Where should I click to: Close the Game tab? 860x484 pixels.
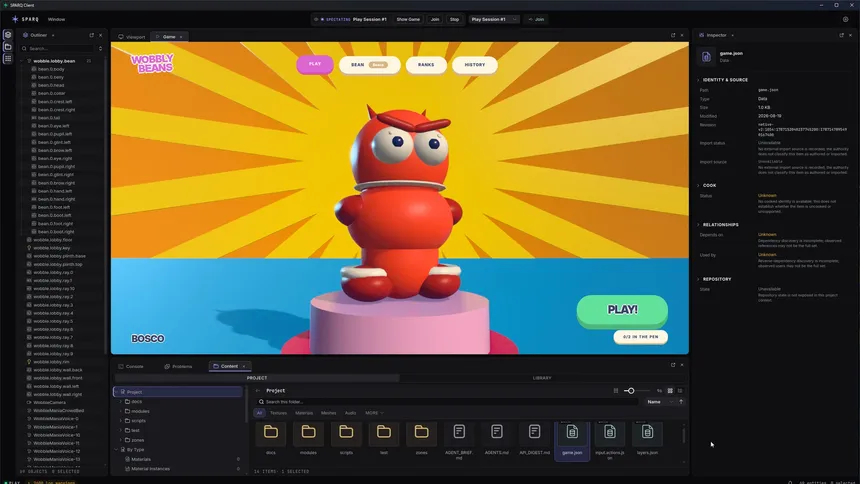[x=181, y=37]
